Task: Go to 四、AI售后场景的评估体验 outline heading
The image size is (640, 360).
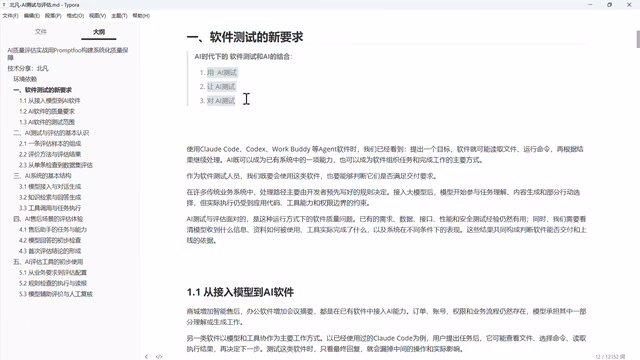Action: 48,218
